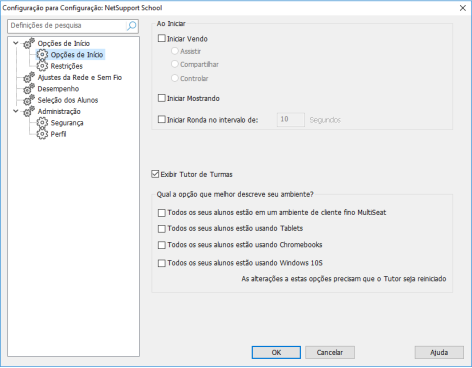Uncheck Exibir Tutor de Turmas
472x368 pixels.
pyautogui.click(x=155, y=174)
